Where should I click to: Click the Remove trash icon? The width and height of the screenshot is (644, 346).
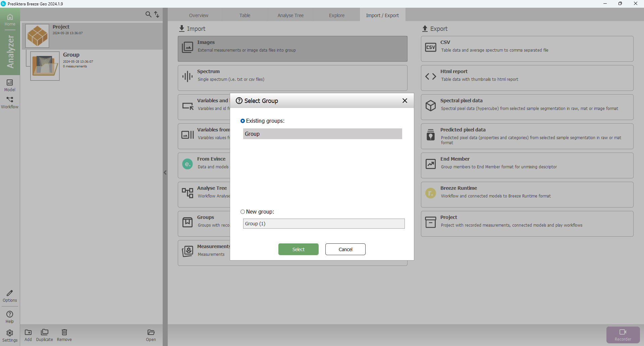(x=64, y=335)
